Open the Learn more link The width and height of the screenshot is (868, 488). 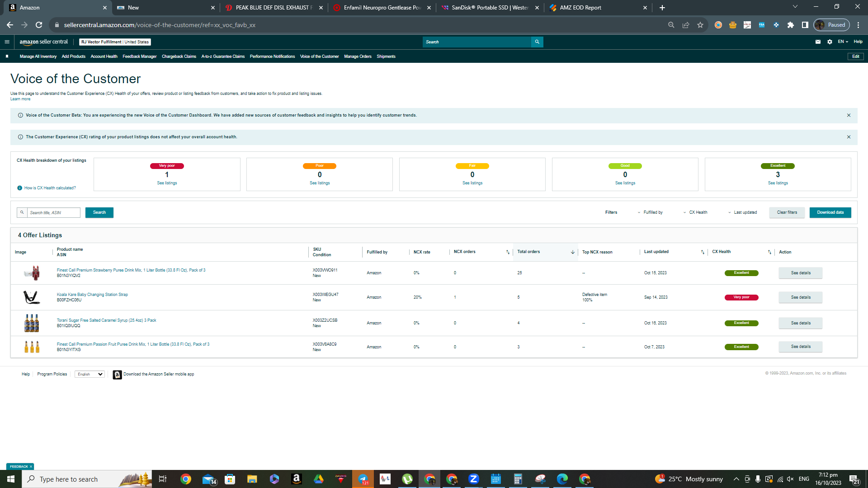20,99
